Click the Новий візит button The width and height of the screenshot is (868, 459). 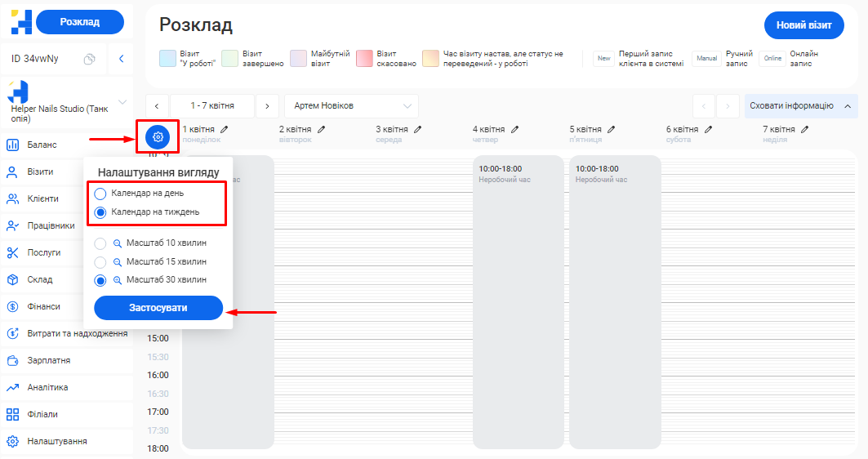coord(803,25)
